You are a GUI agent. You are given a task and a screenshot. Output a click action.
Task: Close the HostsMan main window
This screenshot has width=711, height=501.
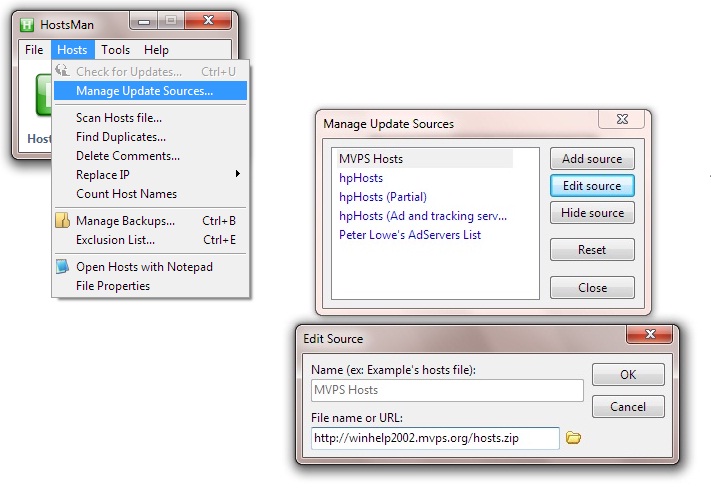coord(209,20)
